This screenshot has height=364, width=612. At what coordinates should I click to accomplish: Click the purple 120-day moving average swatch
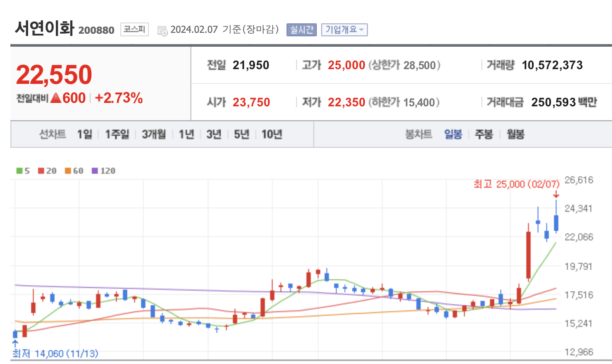95,171
